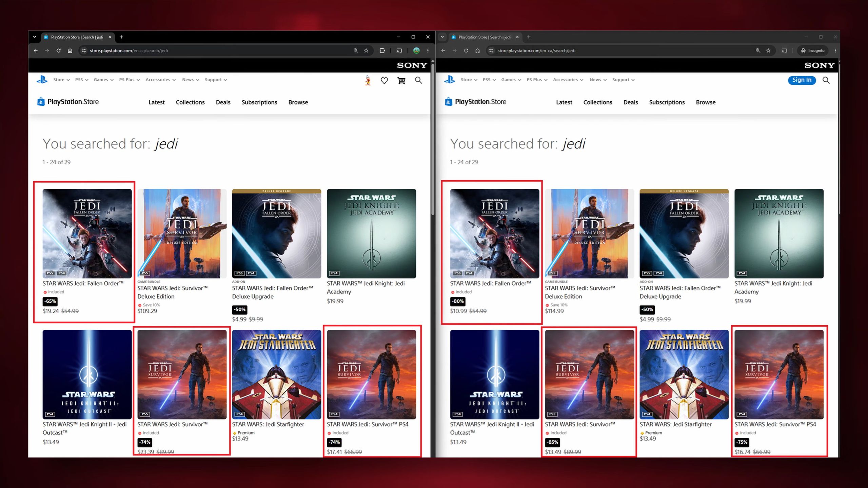868x488 pixels.
Task: Open zoom magnifier in right address bar
Action: coord(758,50)
